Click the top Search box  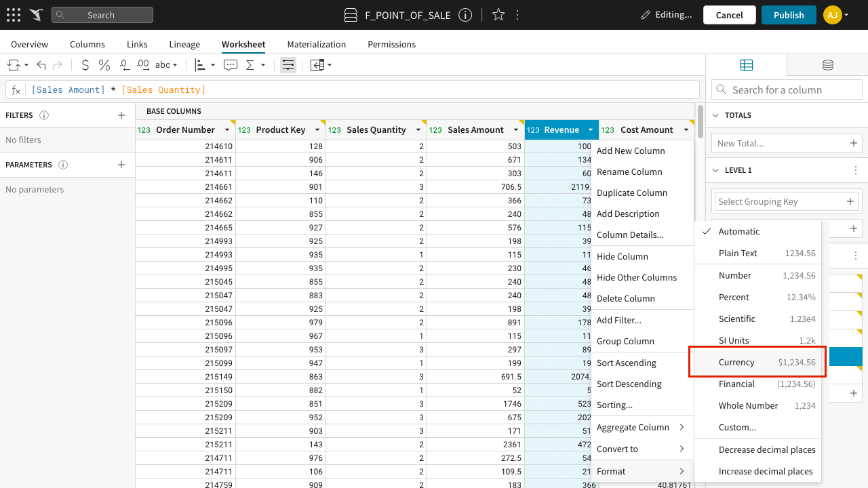pos(102,15)
